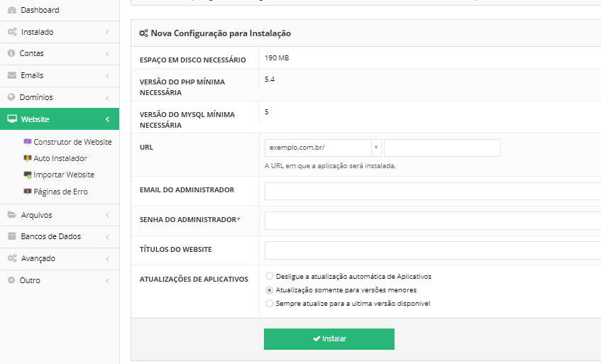601x364 pixels.
Task: Go to Páginas de Erro link
Action: coord(60,192)
